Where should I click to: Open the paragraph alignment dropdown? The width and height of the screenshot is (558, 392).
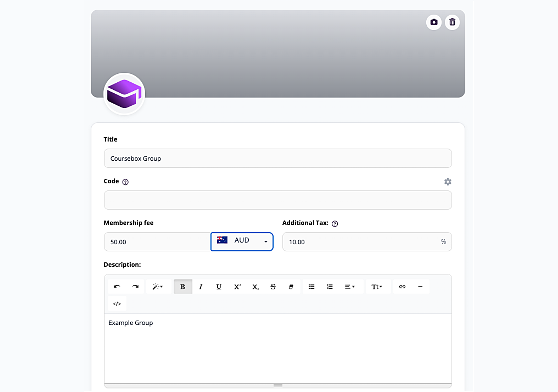pos(350,287)
